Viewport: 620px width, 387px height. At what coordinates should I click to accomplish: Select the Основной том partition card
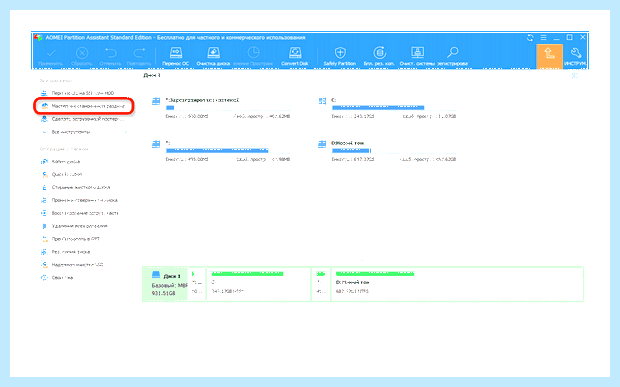pyautogui.click(x=387, y=151)
